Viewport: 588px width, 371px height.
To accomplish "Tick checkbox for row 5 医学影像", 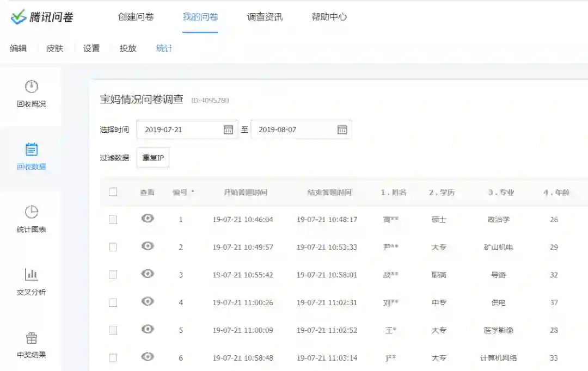I will [x=113, y=331].
